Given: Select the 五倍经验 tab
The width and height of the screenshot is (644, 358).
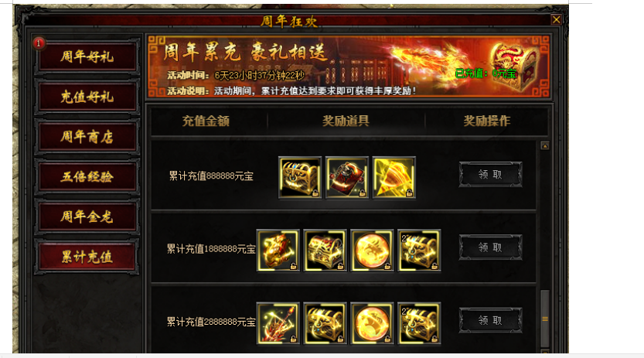Looking at the screenshot, I should [x=87, y=176].
